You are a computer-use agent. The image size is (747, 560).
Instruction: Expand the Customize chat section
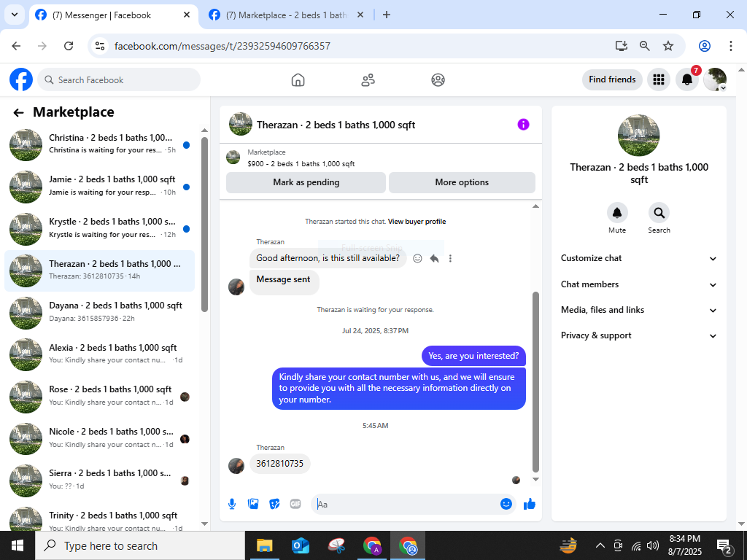639,258
